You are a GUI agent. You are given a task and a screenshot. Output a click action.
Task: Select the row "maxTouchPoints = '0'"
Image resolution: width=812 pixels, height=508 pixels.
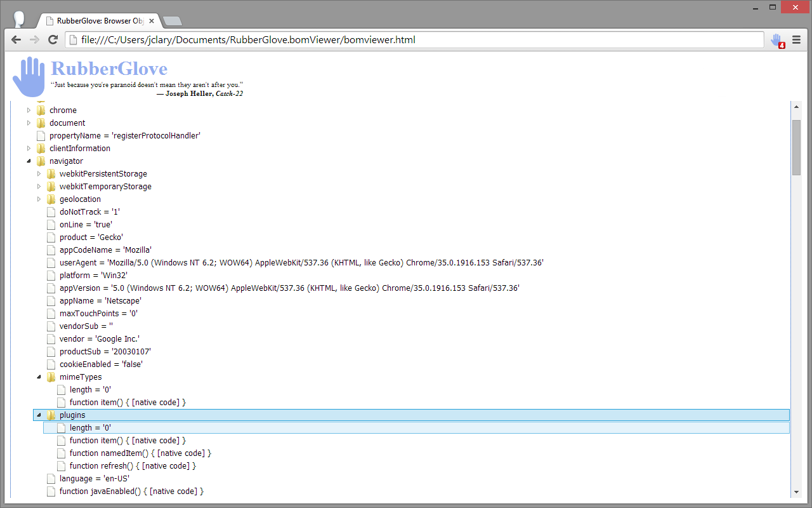point(98,314)
